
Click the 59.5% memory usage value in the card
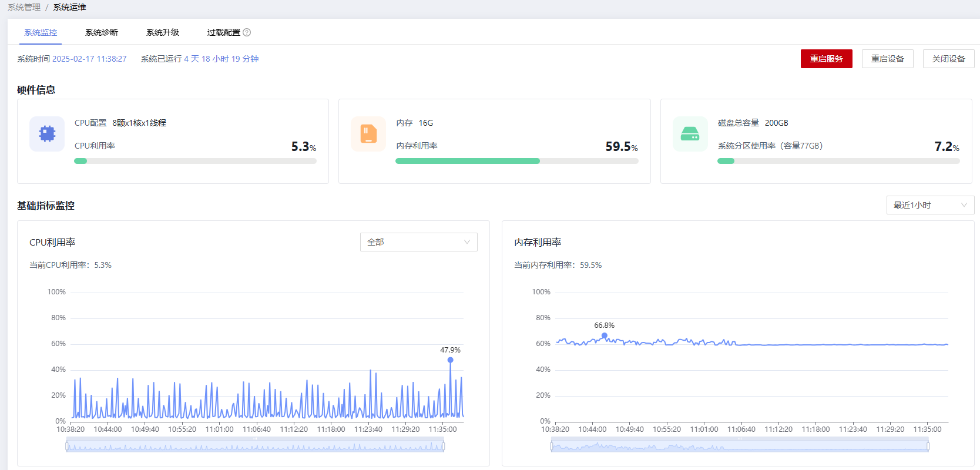622,146
